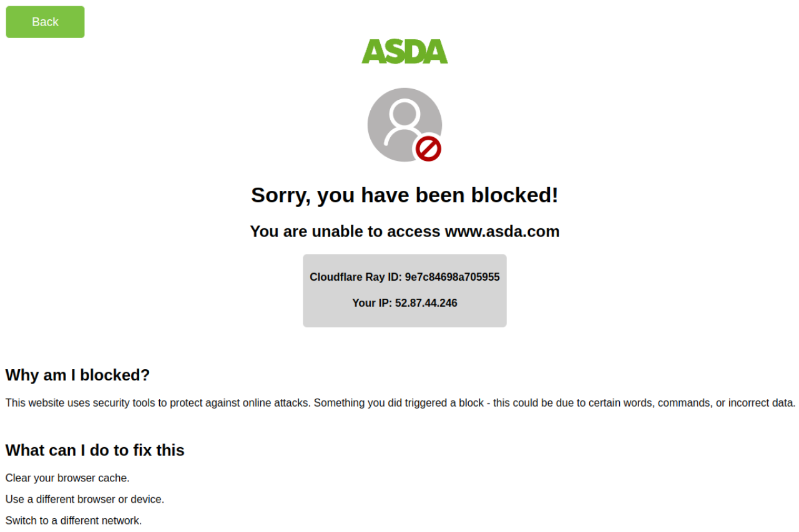This screenshot has height=532, width=799.
Task: Click the "Why am I blocked?" heading
Action: point(78,375)
